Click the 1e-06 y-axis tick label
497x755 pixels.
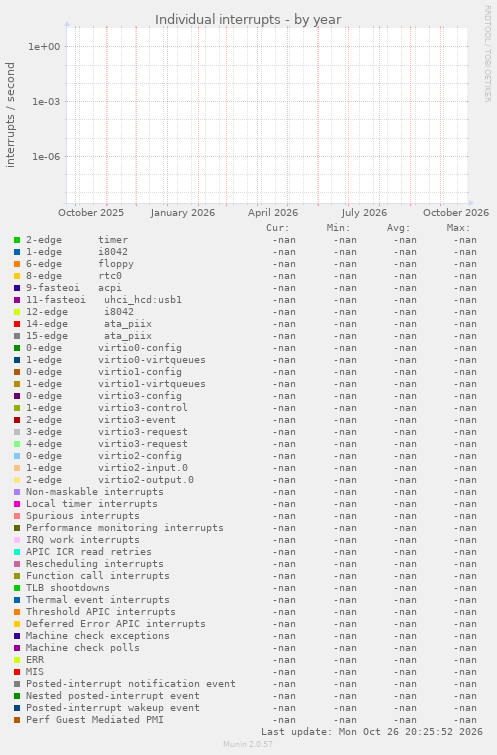click(x=46, y=156)
